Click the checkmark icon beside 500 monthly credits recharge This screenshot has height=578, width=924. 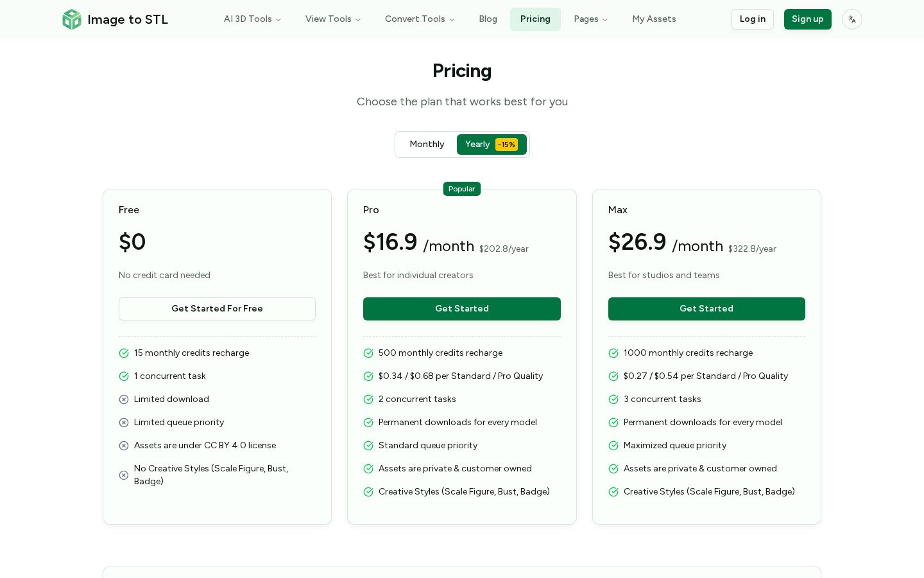point(368,353)
